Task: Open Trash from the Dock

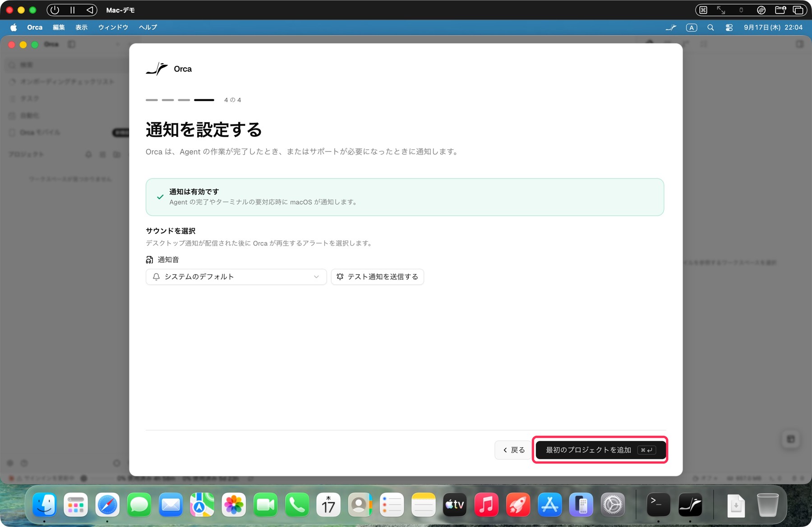Action: (767, 505)
